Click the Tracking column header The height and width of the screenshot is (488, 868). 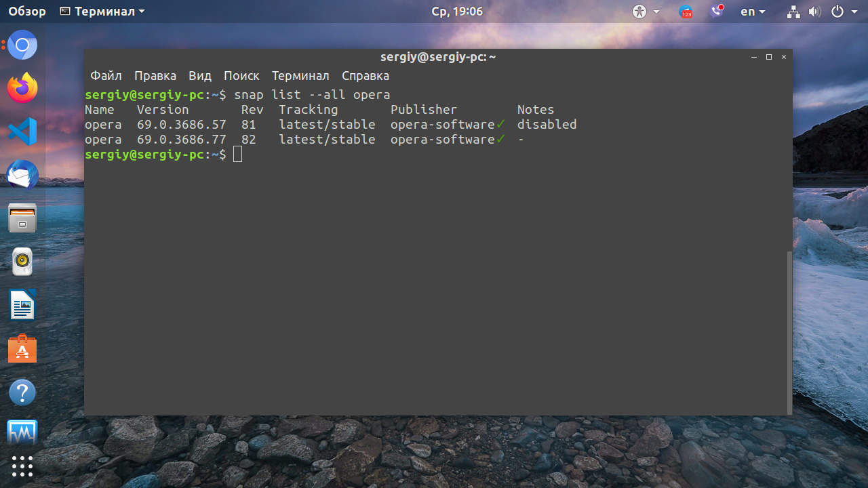308,110
